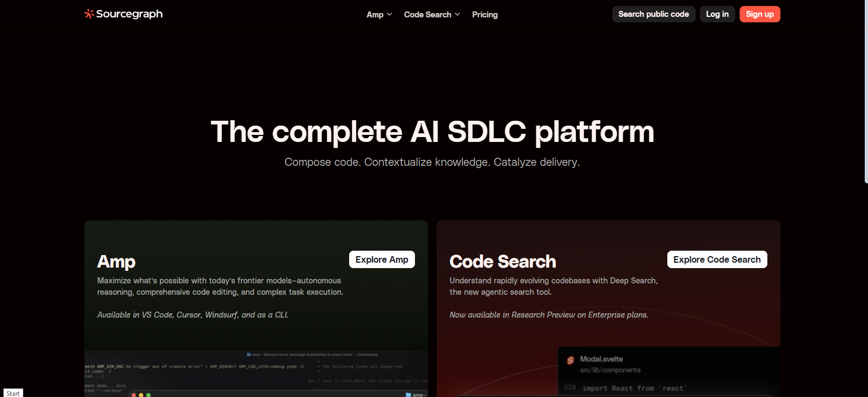Click the Log in button

[717, 14]
